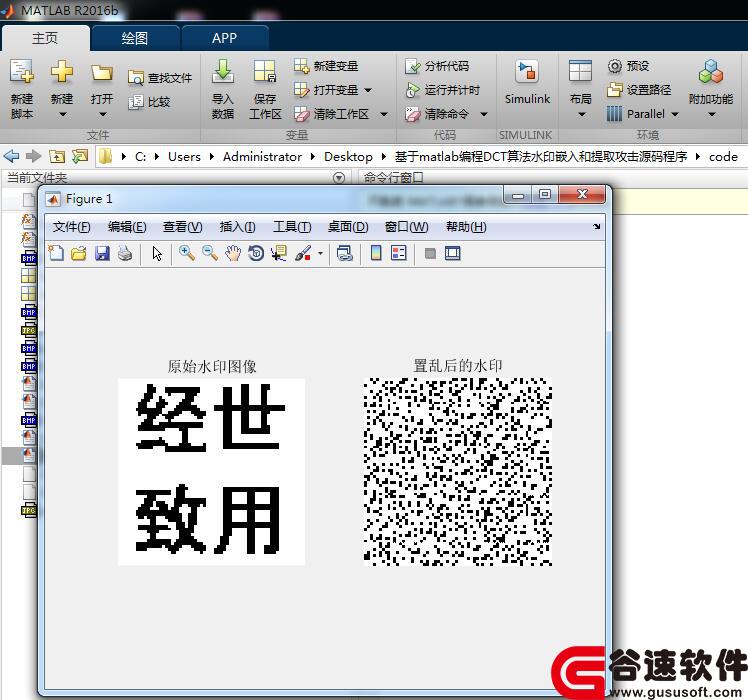Viewport: 748px width, 700px height.
Task: Select the Brush data tool
Action: click(x=303, y=253)
